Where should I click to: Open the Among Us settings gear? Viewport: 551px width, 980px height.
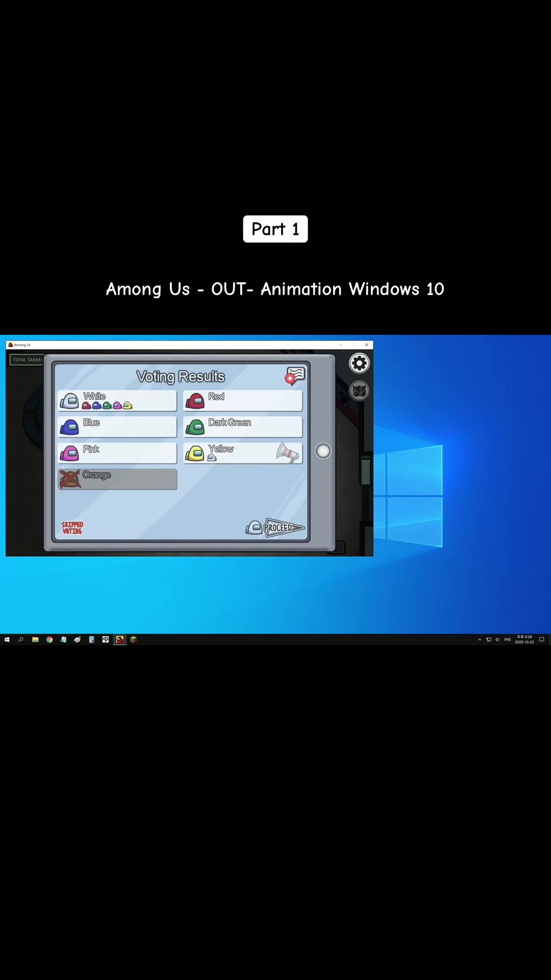click(x=359, y=363)
